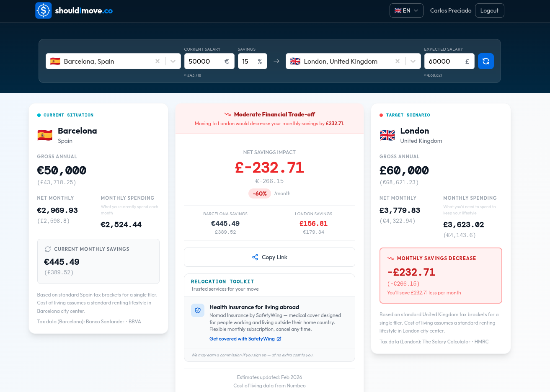Click the large Spain flag on Barcelona card
The width and height of the screenshot is (550, 392).
[45, 135]
